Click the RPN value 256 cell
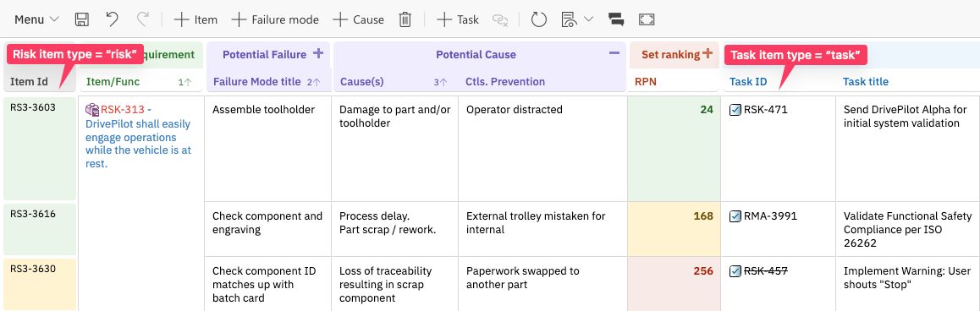The width and height of the screenshot is (980, 311). coord(674,285)
